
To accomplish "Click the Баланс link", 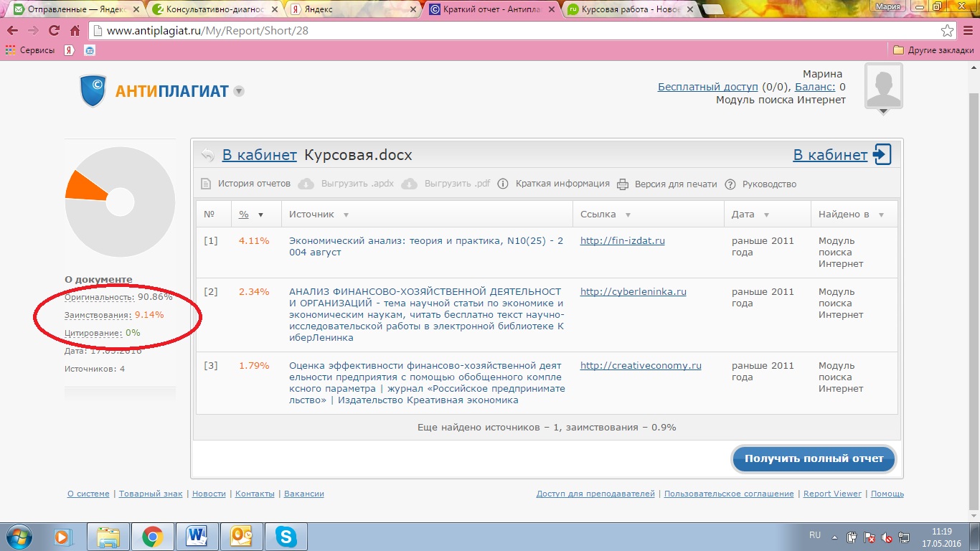I will coord(816,87).
